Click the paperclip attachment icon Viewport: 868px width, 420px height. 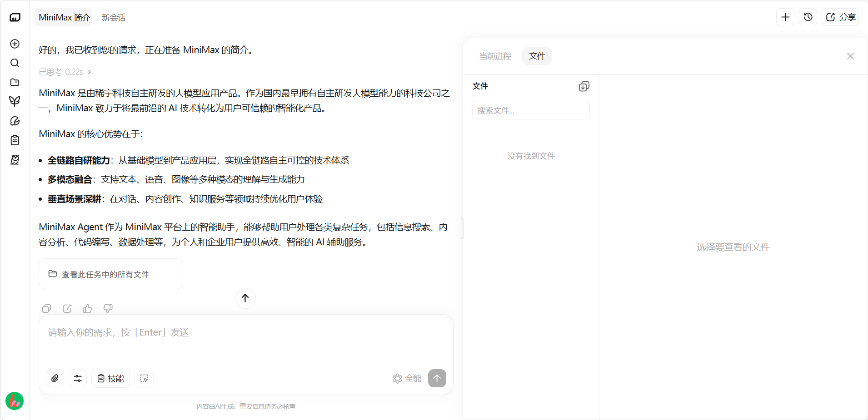[x=55, y=378]
